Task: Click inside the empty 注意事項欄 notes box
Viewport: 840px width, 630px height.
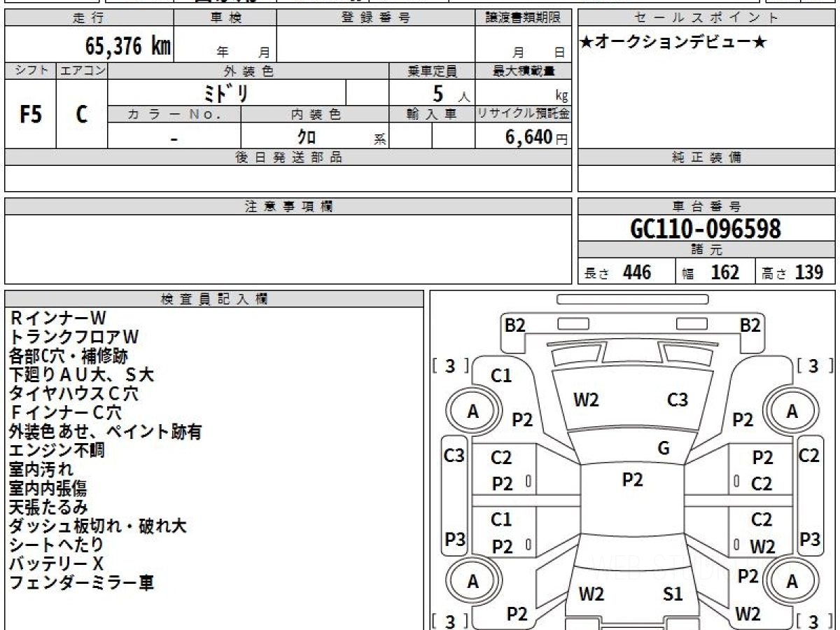Action: [x=288, y=248]
